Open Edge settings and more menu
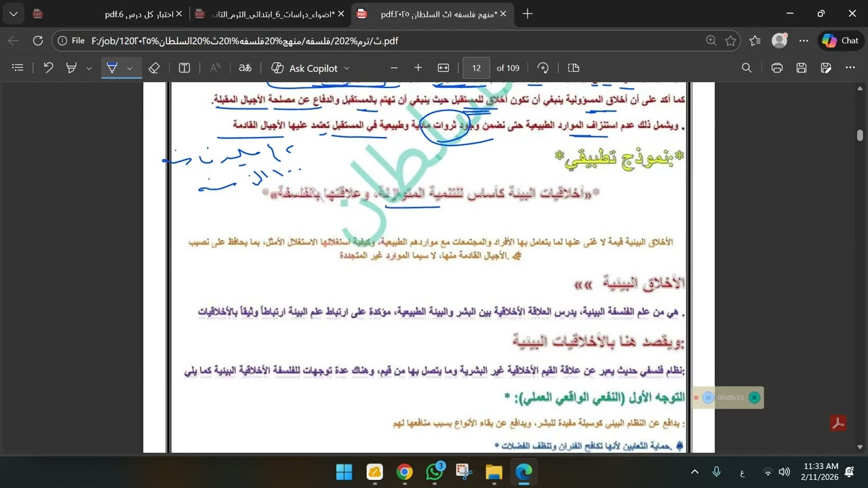The image size is (868, 488). coord(804,41)
